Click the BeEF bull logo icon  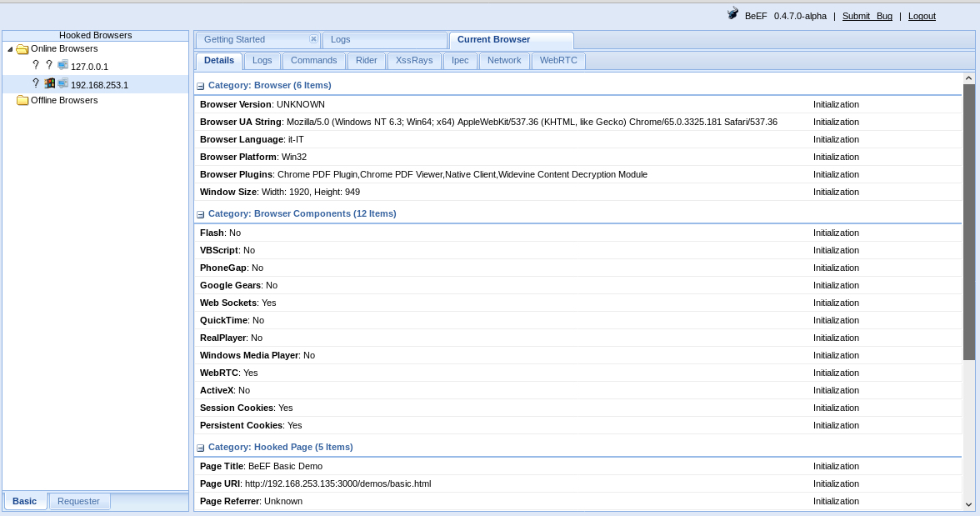tap(732, 13)
